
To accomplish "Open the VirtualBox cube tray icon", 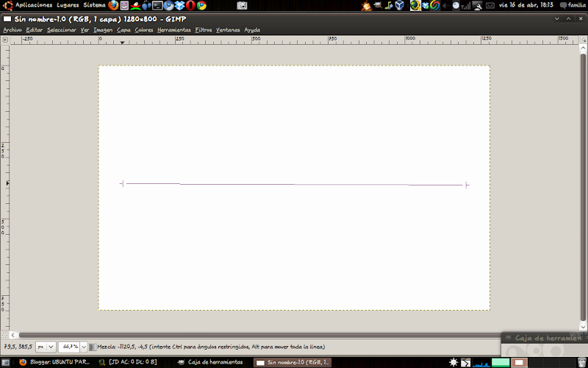I will coord(400,5).
